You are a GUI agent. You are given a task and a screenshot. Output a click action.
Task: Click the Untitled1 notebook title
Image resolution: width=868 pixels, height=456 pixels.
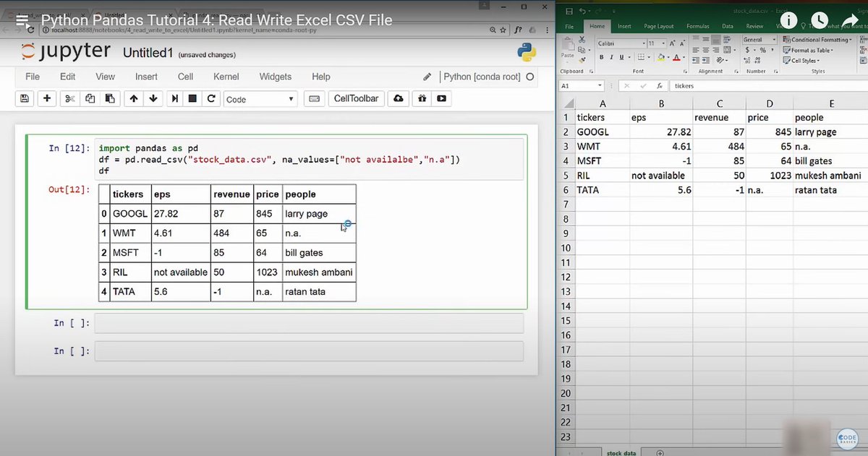tap(148, 53)
